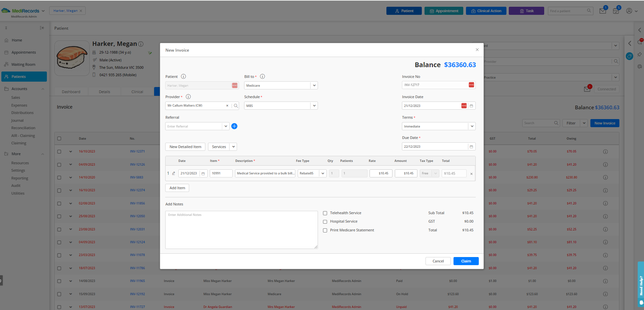
Task: Open the Schedule MBS dropdown
Action: click(314, 106)
